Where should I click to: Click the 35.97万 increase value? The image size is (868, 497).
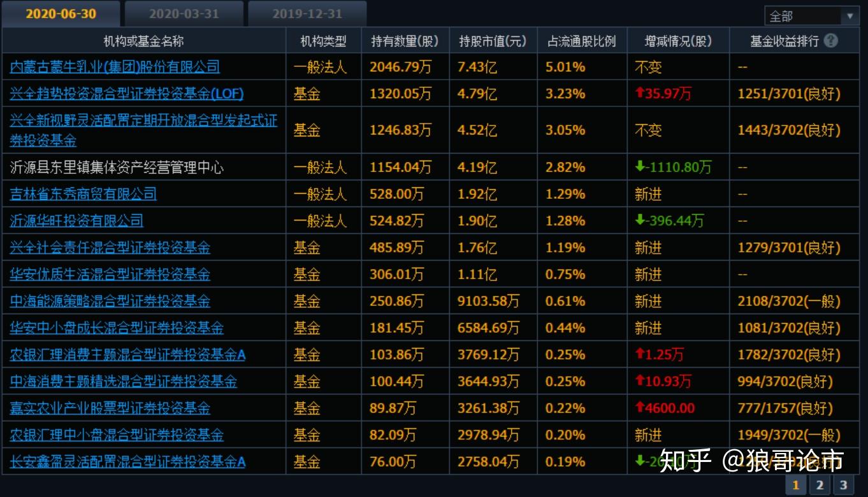point(669,93)
